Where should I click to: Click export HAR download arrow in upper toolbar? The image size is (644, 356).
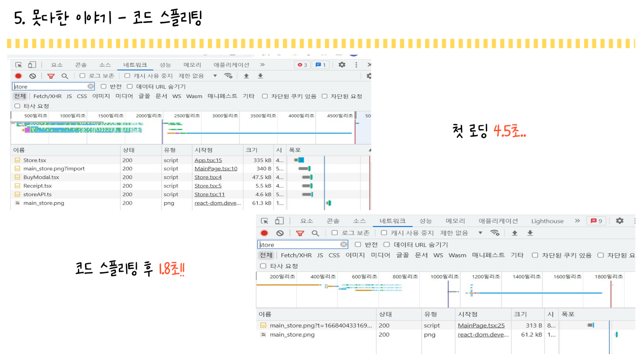(x=260, y=76)
